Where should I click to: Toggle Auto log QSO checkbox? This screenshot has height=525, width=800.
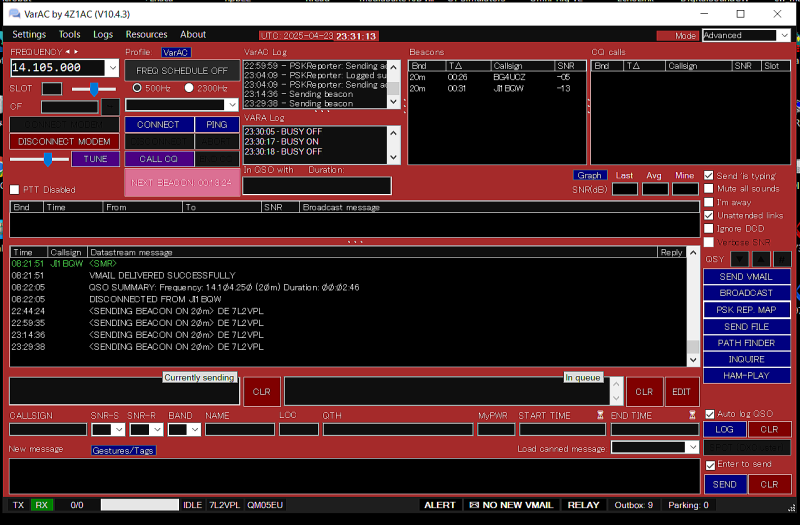coord(710,414)
